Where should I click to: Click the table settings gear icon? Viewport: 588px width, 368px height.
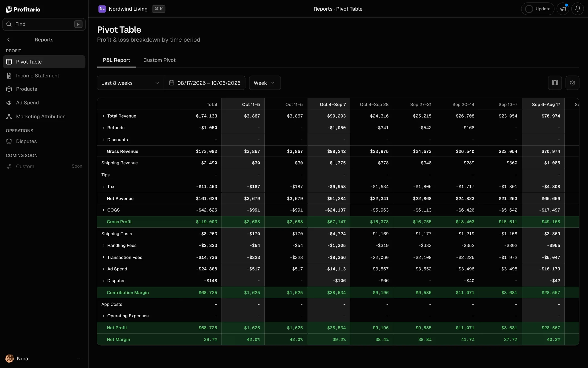572,83
